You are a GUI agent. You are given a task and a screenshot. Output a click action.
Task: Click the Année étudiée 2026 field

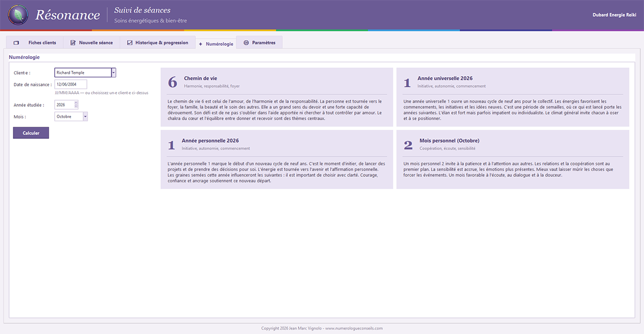[67, 105]
